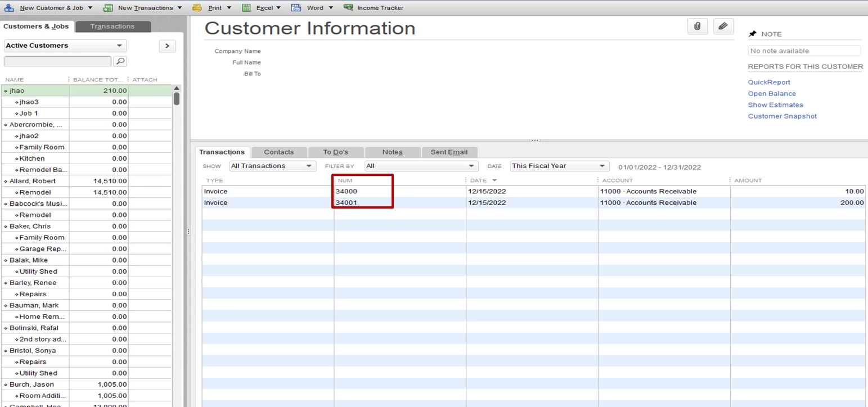Expand the customer list full view arrow
Image resolution: width=868 pixels, height=407 pixels.
167,46
